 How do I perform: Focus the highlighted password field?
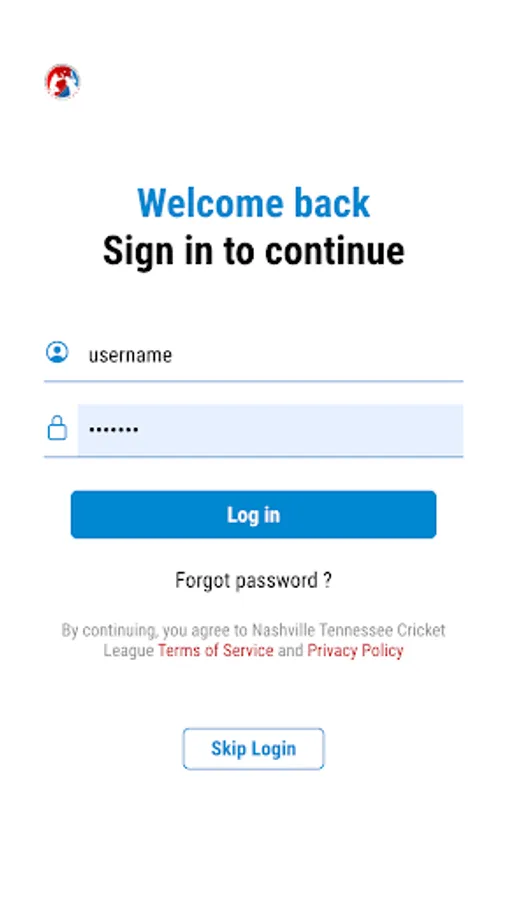[270, 430]
